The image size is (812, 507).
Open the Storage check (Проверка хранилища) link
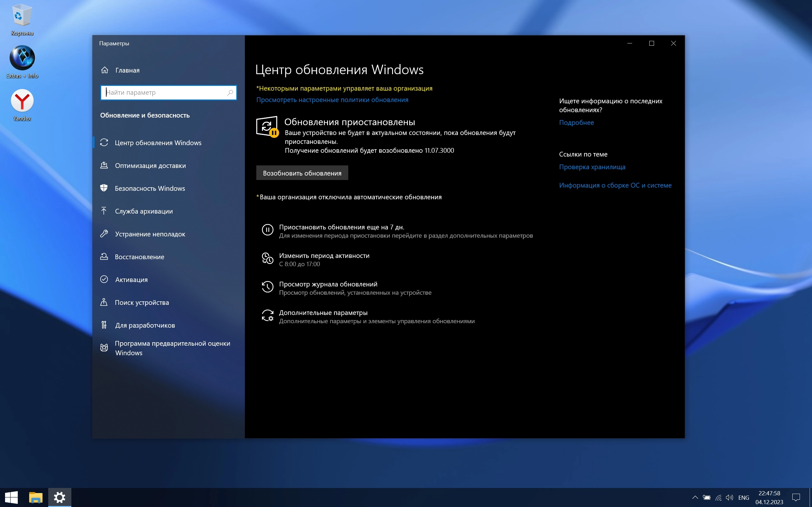[x=592, y=167]
